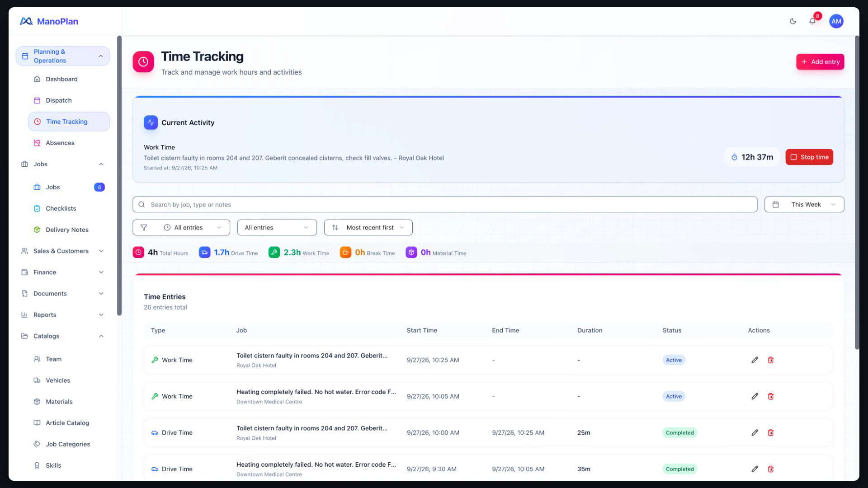Click Active status of 10:25 AM entry
This screenshot has height=488, width=868.
[x=674, y=360]
